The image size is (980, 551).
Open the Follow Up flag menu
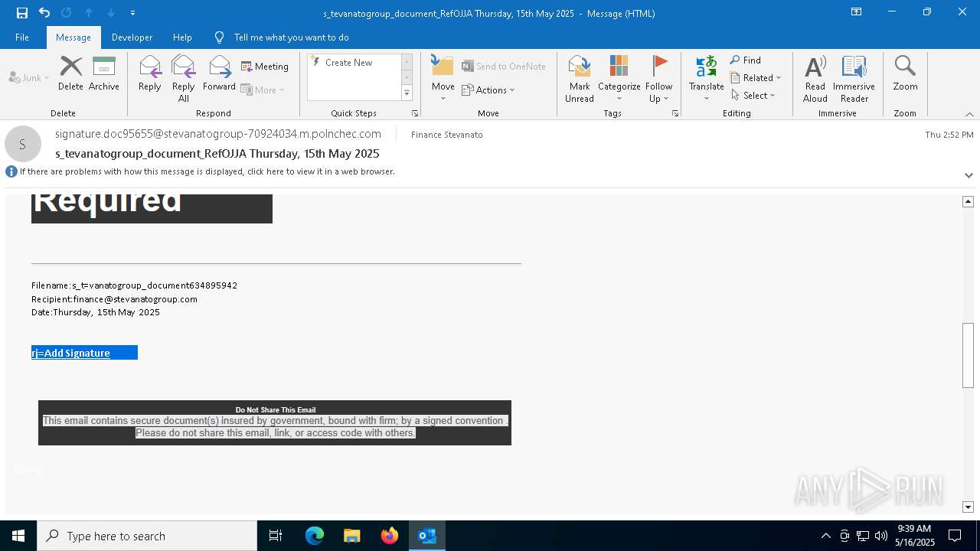(658, 79)
